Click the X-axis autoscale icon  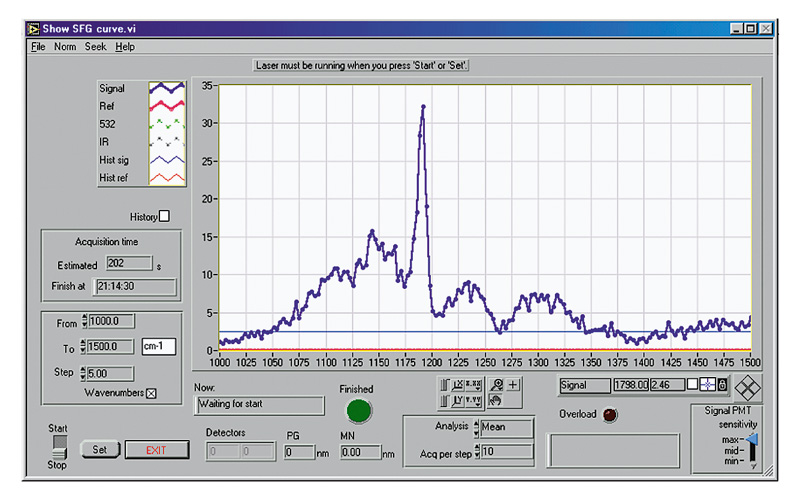[x=456, y=385]
